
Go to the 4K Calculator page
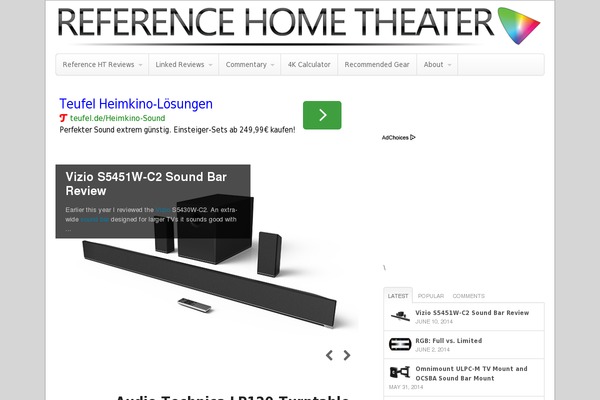pos(309,65)
